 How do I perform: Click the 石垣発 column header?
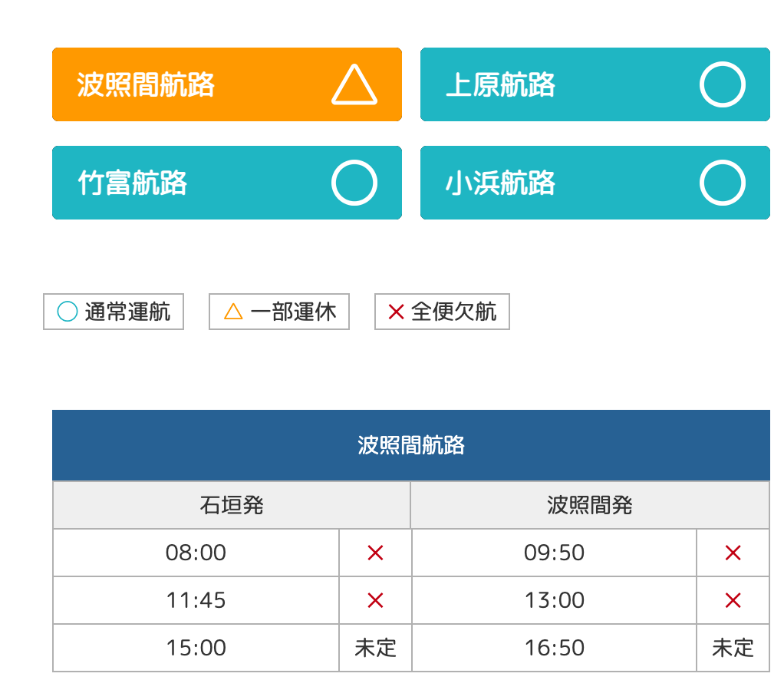pyautogui.click(x=232, y=505)
